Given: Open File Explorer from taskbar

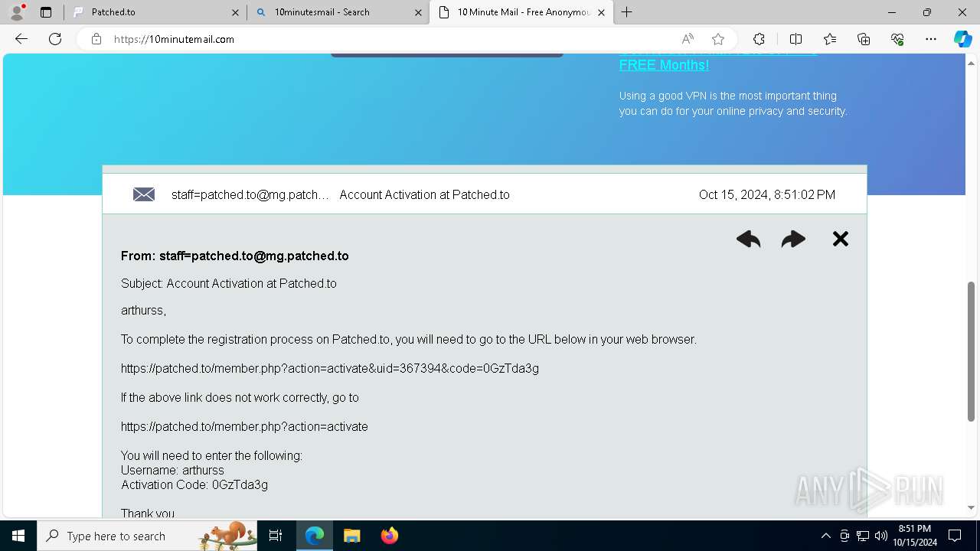Looking at the screenshot, I should (x=351, y=536).
